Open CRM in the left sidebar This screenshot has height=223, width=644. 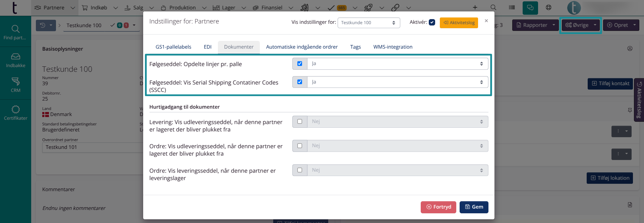[15, 85]
